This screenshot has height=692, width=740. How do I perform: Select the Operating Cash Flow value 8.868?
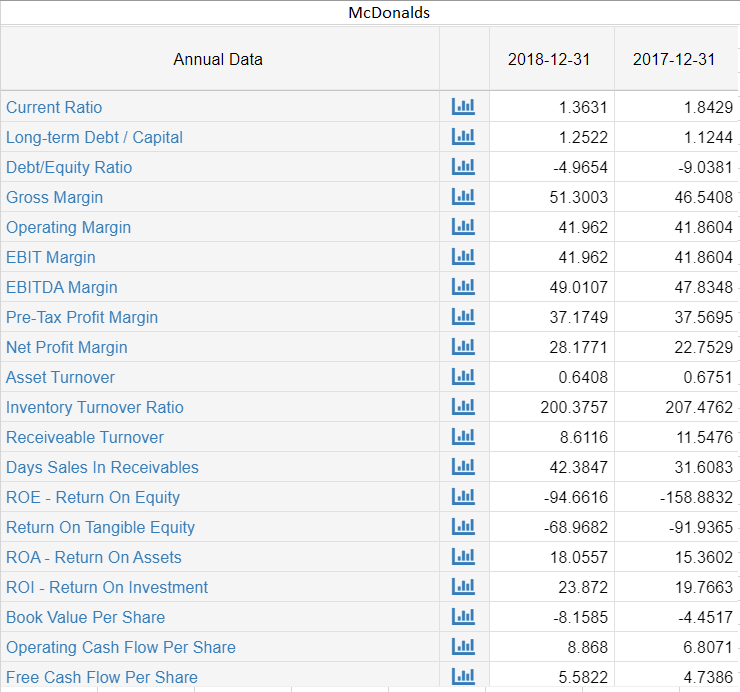point(587,647)
